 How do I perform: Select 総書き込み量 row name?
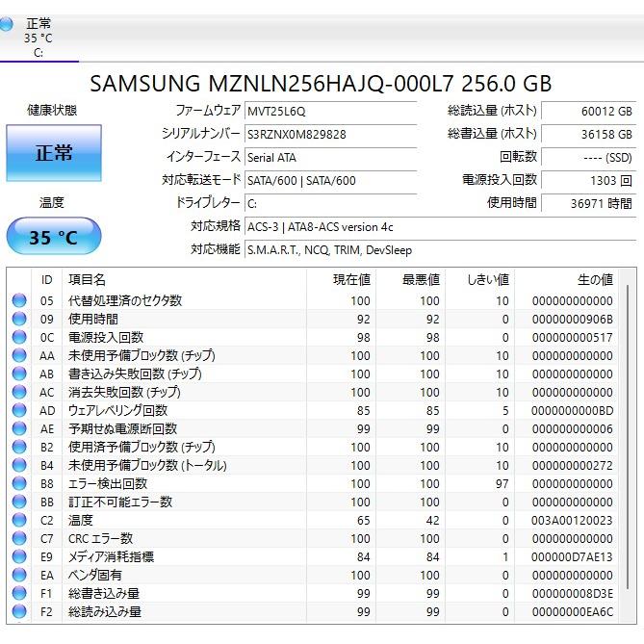104,593
